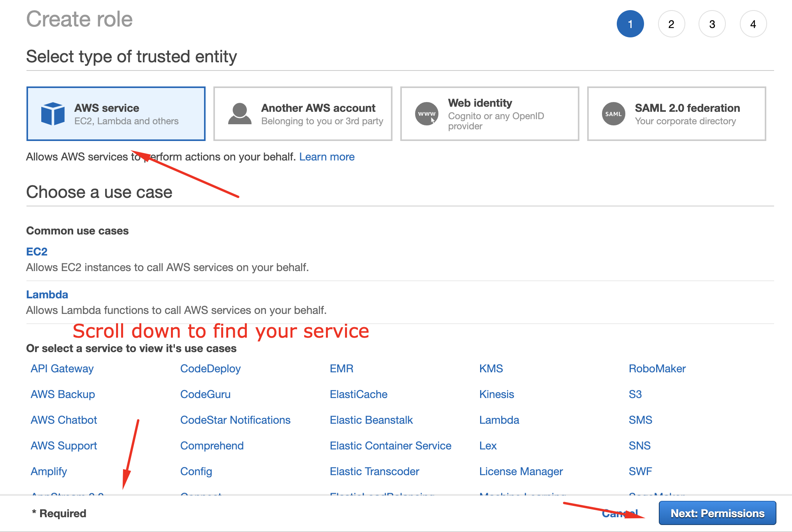Choose the Another AWS account card
The image size is (792, 532).
303,114
